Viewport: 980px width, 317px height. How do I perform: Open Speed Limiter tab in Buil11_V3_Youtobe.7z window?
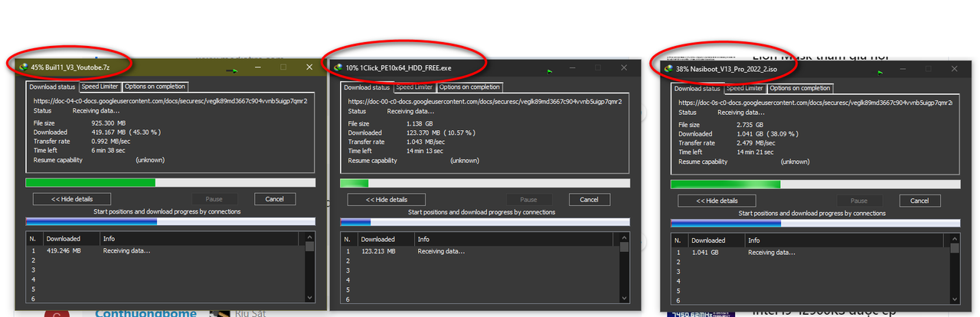(x=100, y=87)
